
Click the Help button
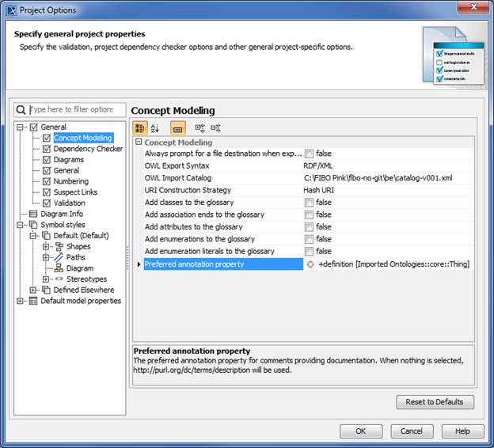[x=462, y=431]
